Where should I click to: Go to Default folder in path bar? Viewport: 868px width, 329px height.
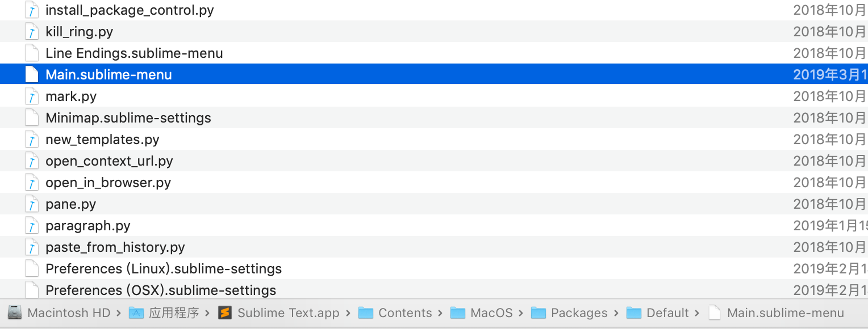(658, 313)
